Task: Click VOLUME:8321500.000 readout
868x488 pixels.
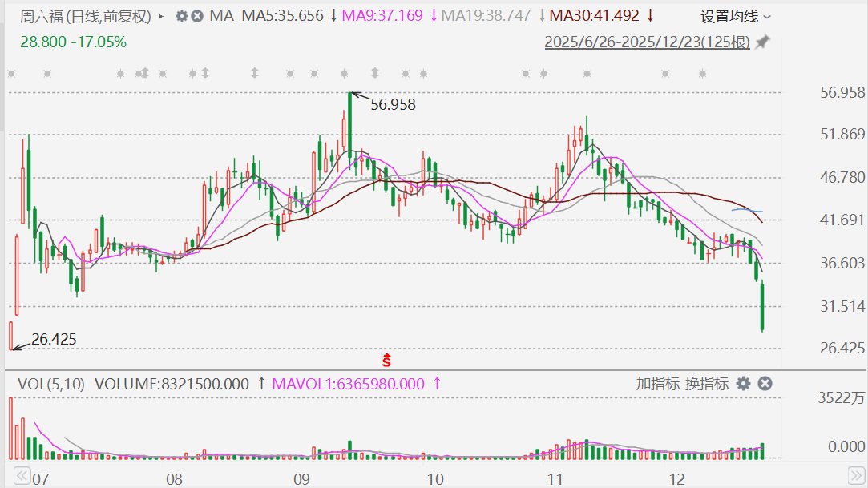Action: pyautogui.click(x=172, y=383)
